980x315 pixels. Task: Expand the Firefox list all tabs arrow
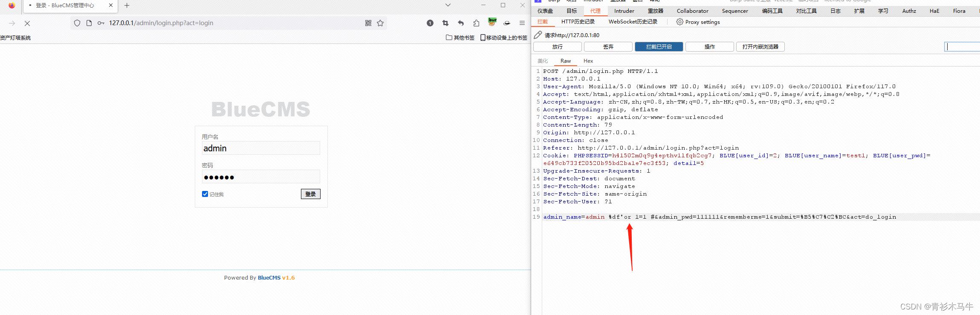click(448, 5)
